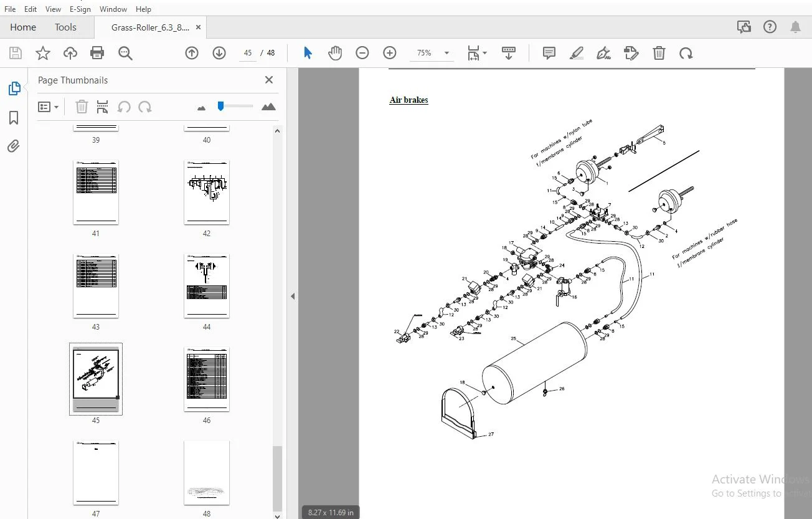Select page 42 thumbnail
This screenshot has height=519, width=812.
click(x=207, y=193)
